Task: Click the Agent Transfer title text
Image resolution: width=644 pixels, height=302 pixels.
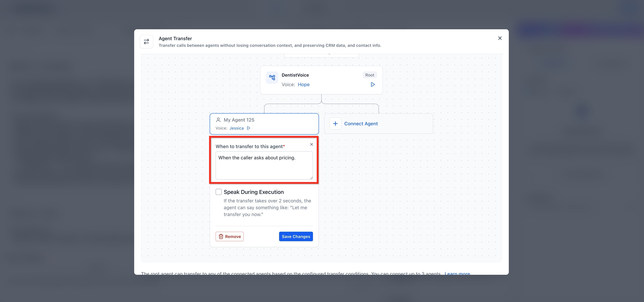Action: [175, 38]
